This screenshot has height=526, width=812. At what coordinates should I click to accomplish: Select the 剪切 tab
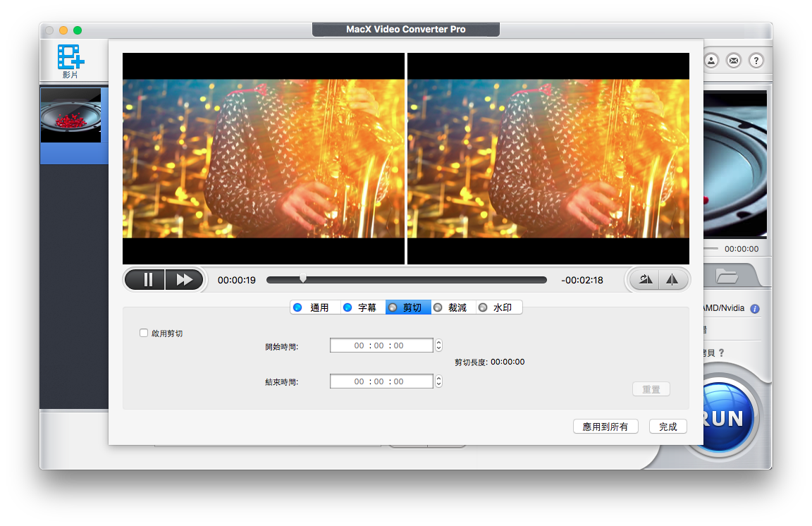[x=408, y=308]
